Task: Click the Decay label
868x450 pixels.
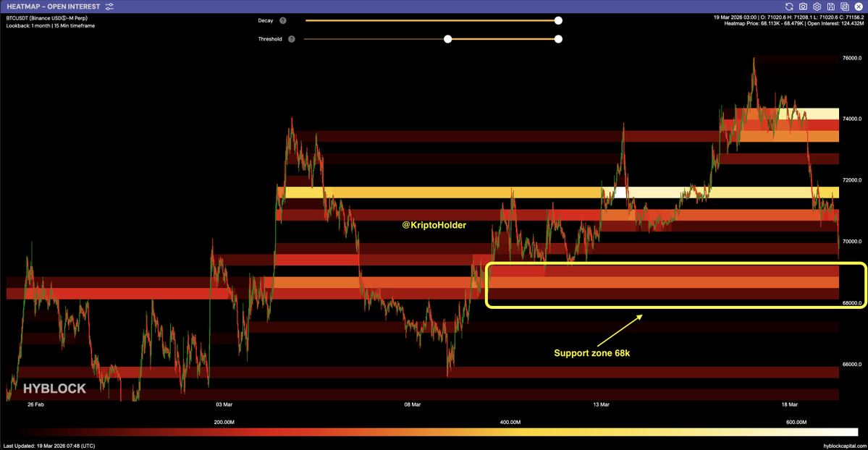Action: (x=266, y=20)
